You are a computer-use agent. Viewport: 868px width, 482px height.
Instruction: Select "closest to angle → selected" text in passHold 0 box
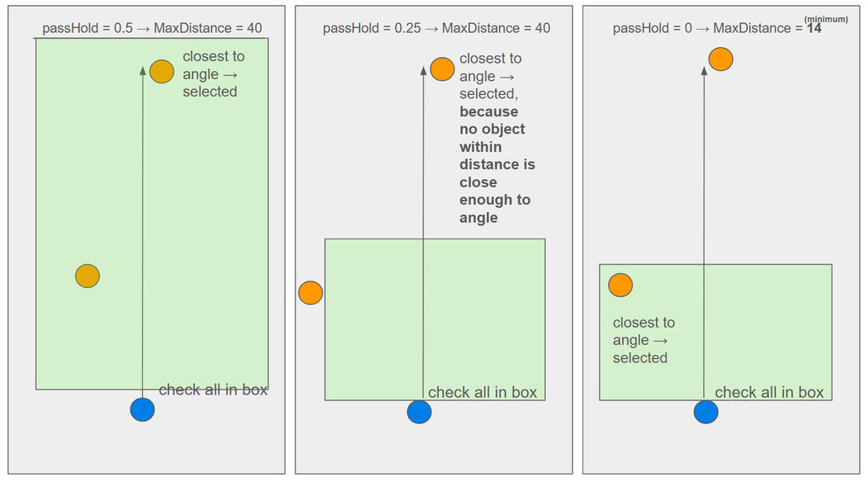[x=644, y=340]
